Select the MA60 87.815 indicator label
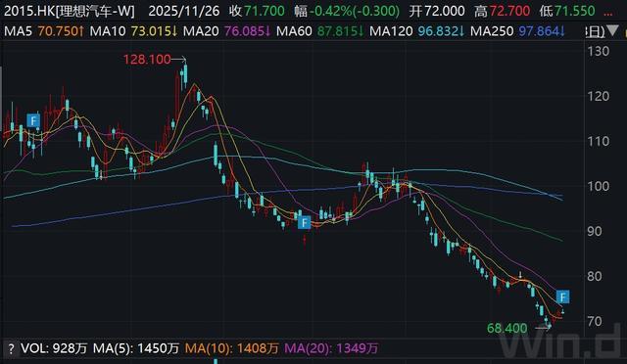The width and height of the screenshot is (627, 364). point(320,30)
